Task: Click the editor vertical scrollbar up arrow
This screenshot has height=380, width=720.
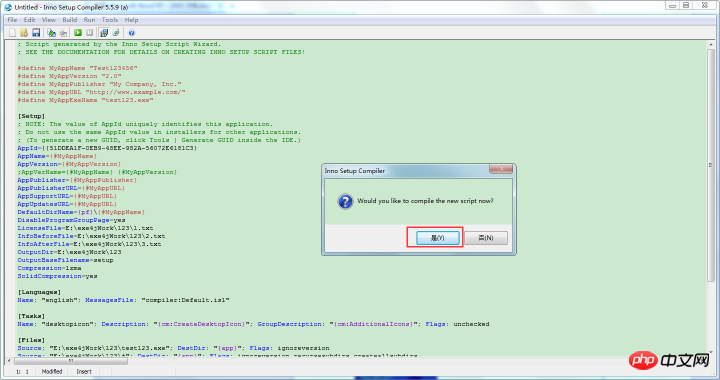Action: (710, 45)
